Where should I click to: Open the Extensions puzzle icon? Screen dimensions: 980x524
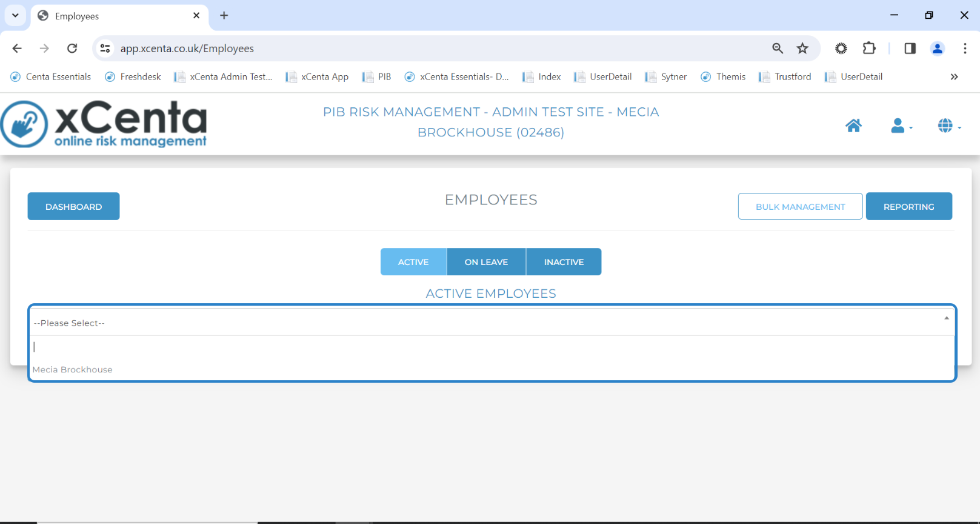click(x=869, y=49)
